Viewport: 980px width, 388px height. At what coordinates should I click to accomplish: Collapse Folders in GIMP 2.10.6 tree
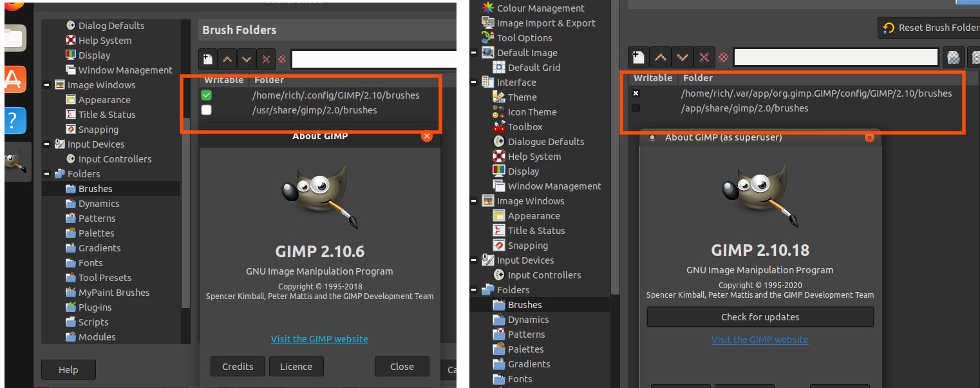pyautogui.click(x=46, y=174)
